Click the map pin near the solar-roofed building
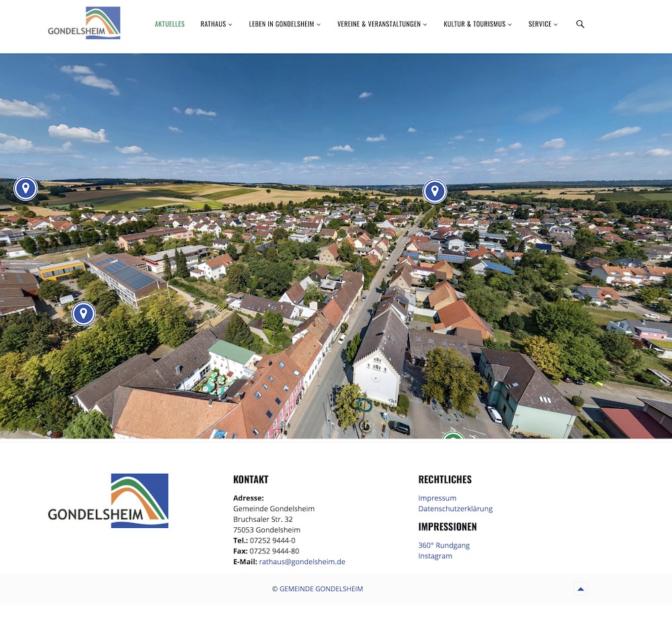 pyautogui.click(x=83, y=313)
